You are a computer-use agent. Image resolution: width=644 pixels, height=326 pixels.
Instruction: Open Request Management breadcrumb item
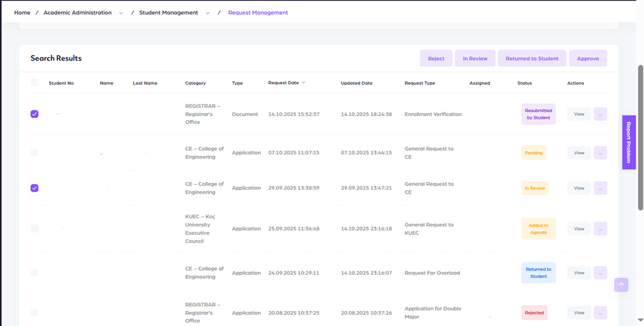click(258, 12)
